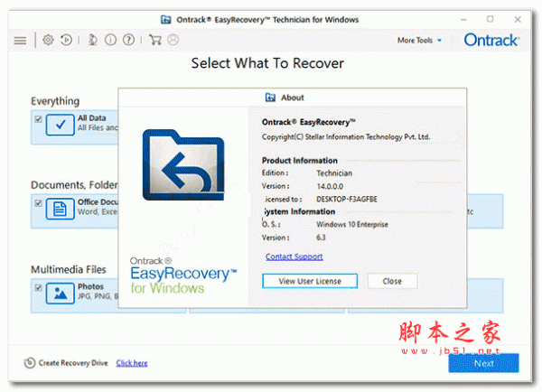Image resolution: width=542 pixels, height=392 pixels.
Task: Open settings gear icon
Action: pos(48,40)
